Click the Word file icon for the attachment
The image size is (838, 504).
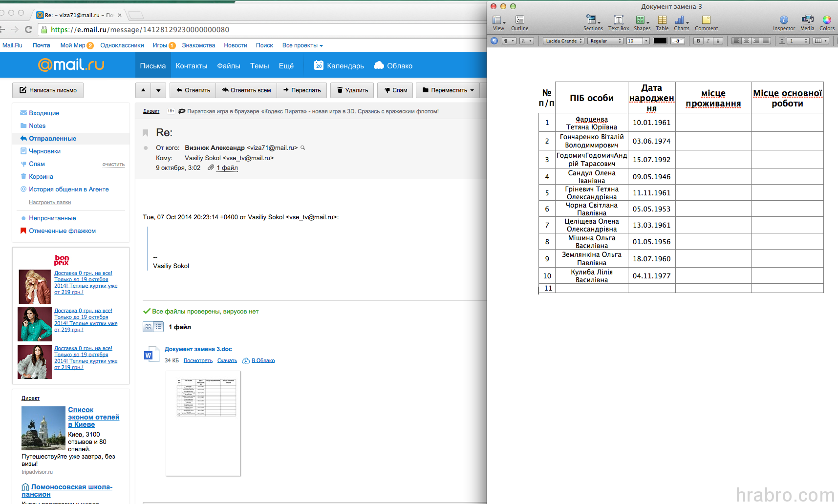coord(150,355)
